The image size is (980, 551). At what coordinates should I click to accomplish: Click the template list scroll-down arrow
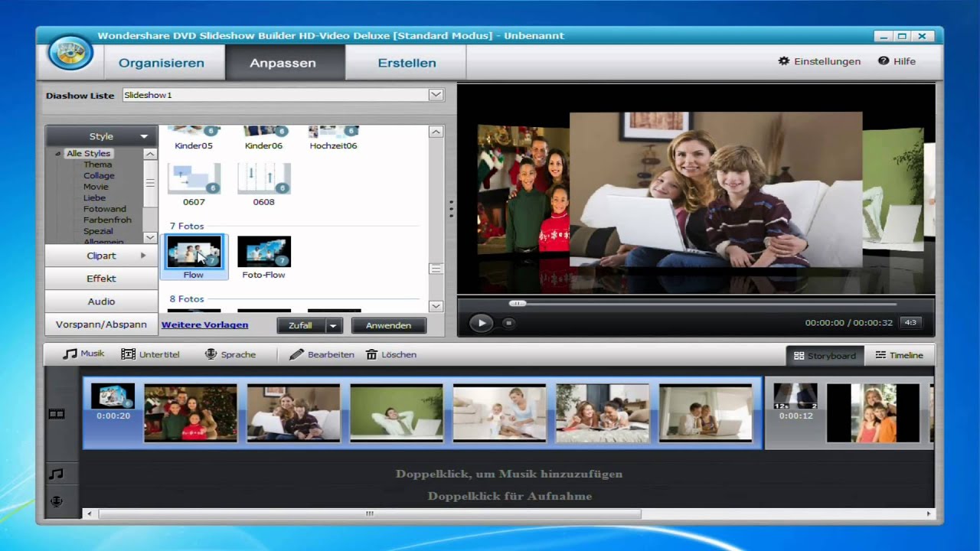click(x=436, y=306)
